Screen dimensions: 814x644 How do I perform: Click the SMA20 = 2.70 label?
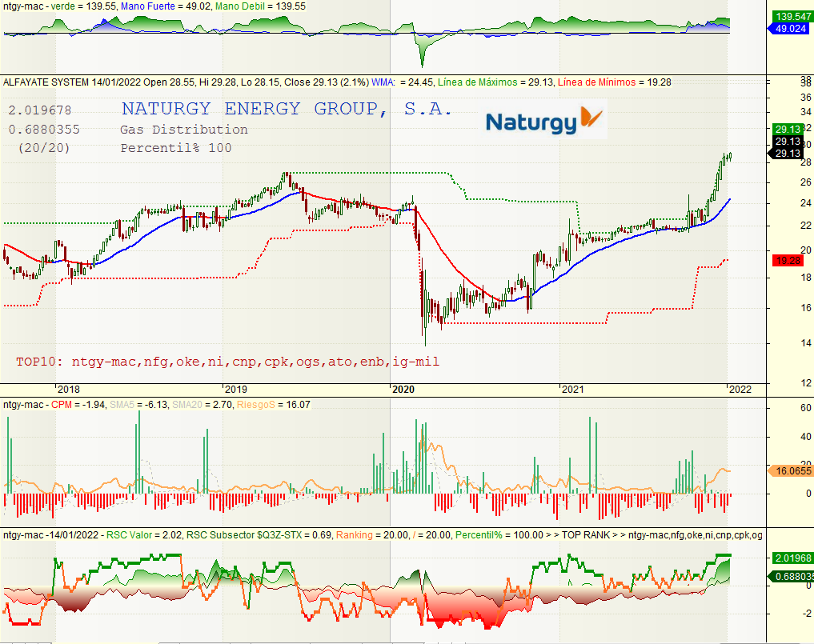pyautogui.click(x=202, y=404)
